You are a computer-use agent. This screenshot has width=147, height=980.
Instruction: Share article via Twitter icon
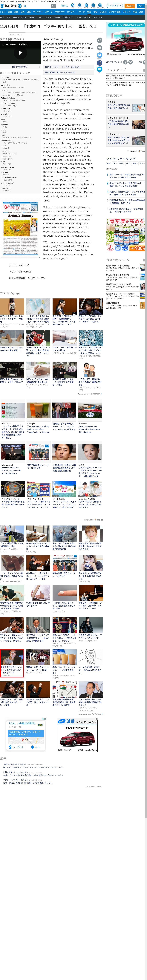99,55
